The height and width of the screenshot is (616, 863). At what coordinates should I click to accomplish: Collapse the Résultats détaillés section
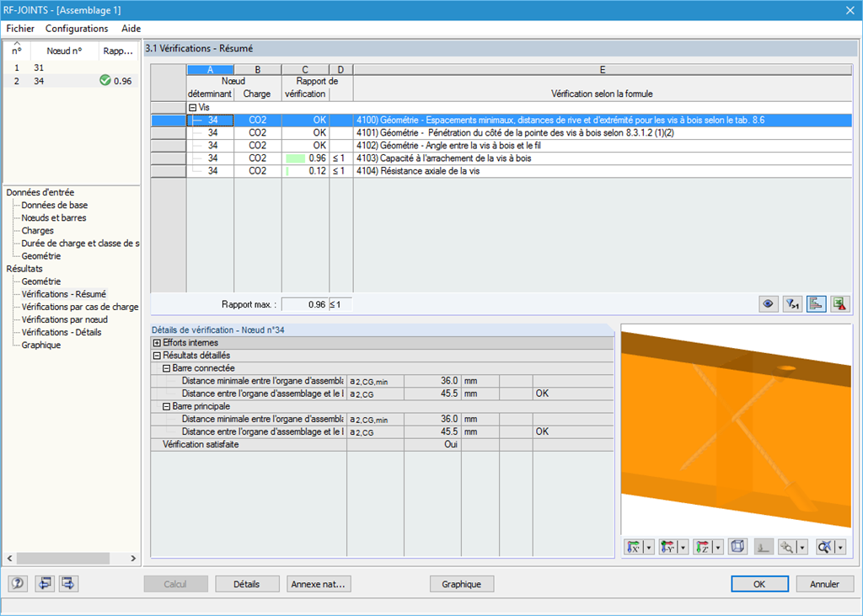click(x=157, y=356)
